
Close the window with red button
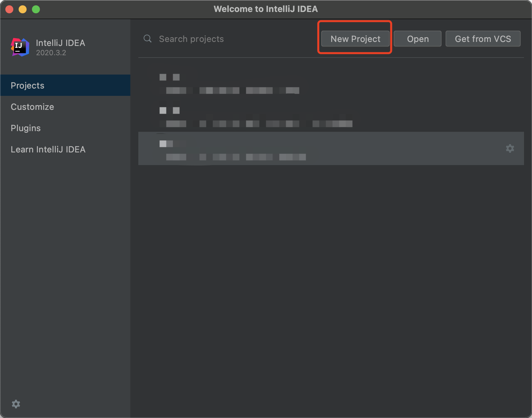coord(9,9)
